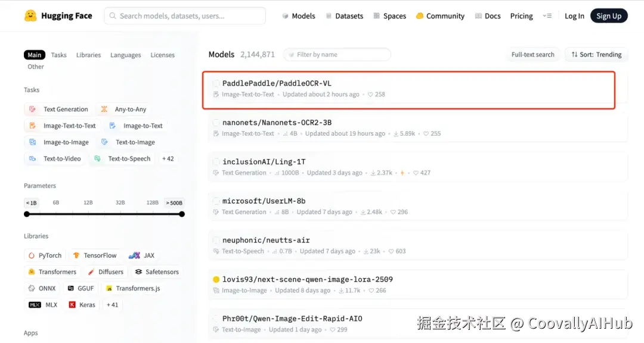Click the Sign Up button
The image size is (644, 343).
tap(609, 15)
